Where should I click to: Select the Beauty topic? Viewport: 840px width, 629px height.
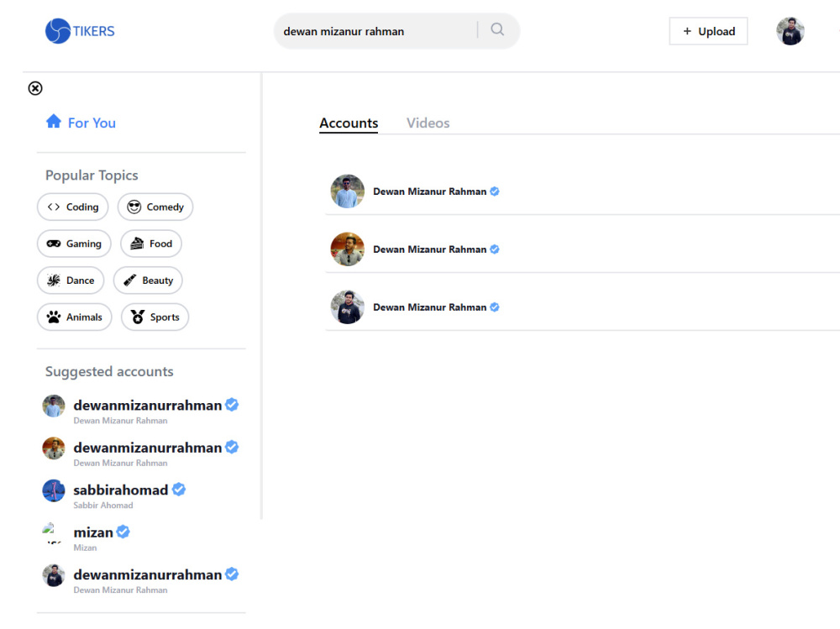pos(148,280)
